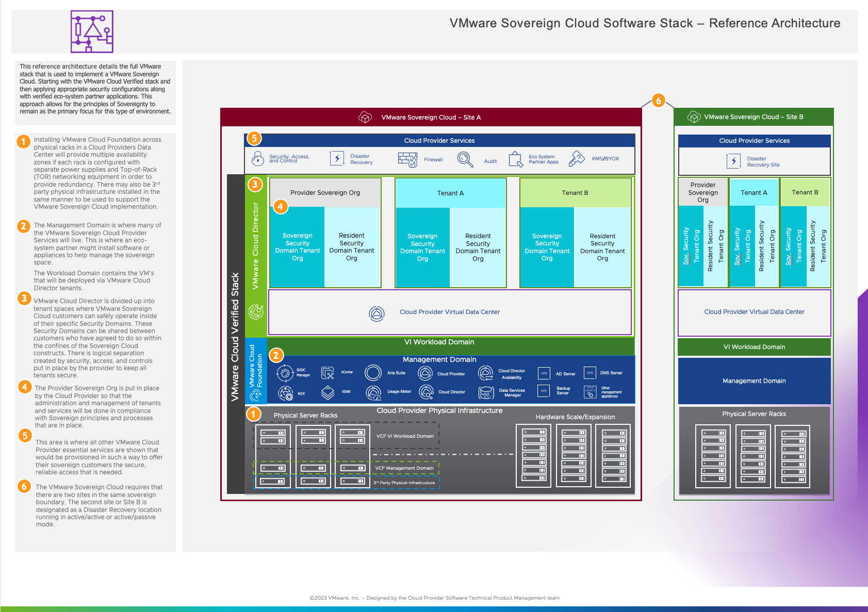Click the Data Services Manager icon
This screenshot has width=868, height=612.
486,392
